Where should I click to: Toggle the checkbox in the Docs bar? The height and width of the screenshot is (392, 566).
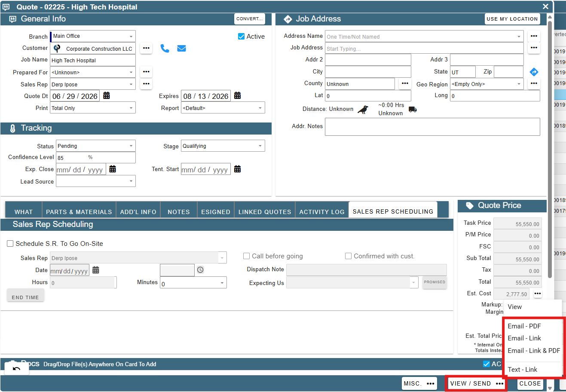[x=486, y=364]
